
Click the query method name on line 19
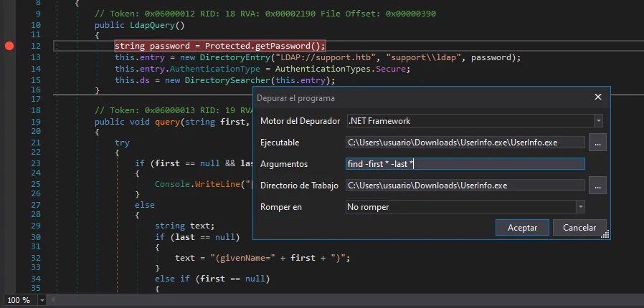[x=167, y=122]
